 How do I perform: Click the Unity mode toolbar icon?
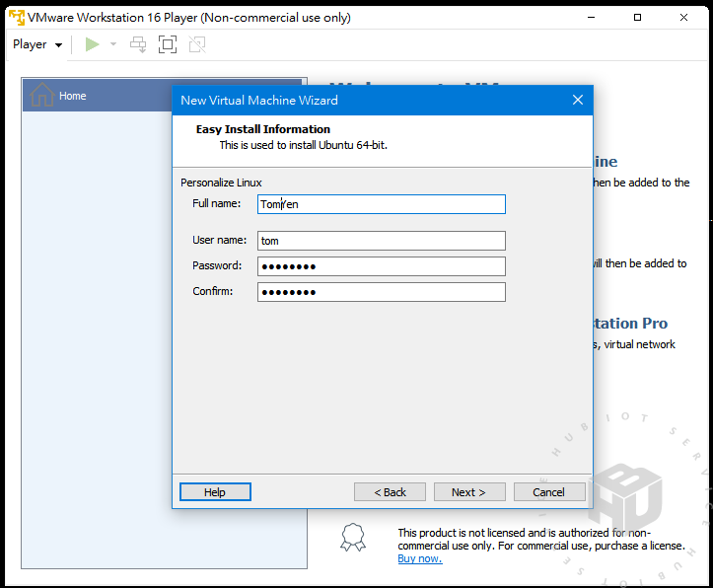point(197,44)
